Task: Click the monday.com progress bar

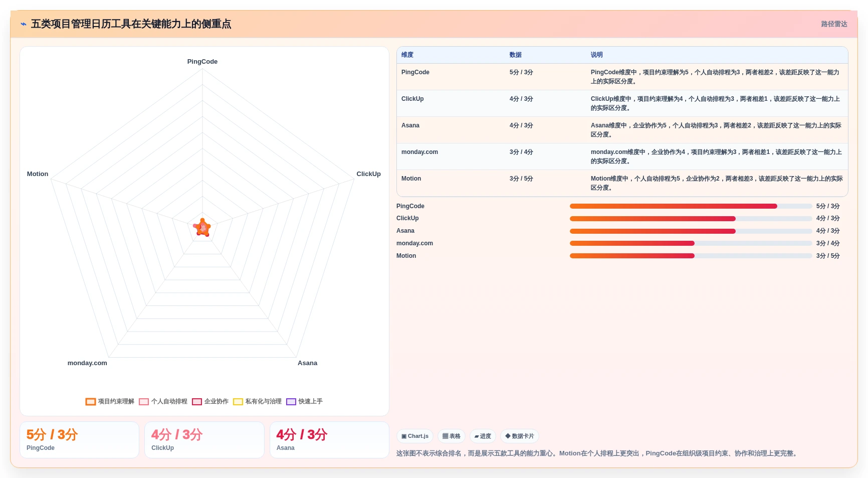Action: [x=691, y=243]
